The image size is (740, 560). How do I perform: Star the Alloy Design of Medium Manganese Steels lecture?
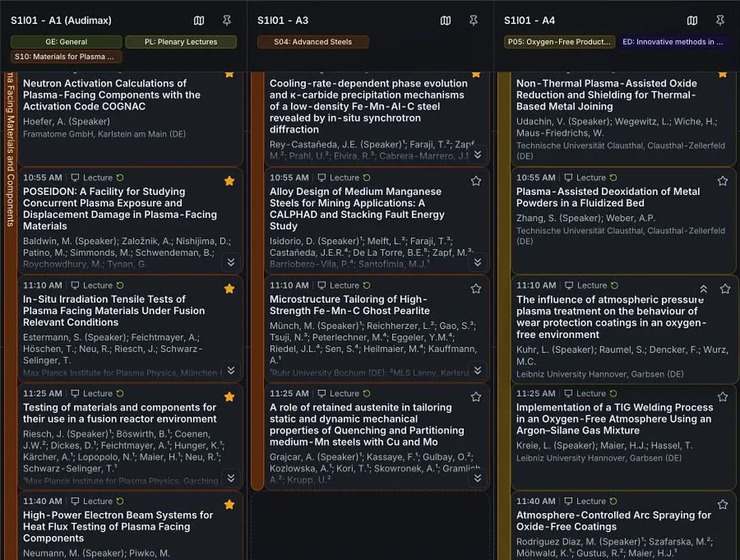click(x=476, y=181)
